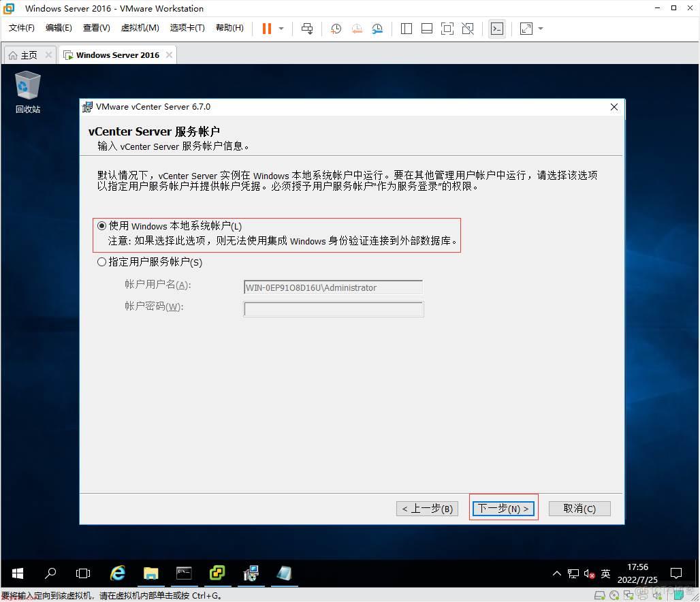Viewport: 700px width, 602px height.
Task: Open the Windows Start menu
Action: tap(18, 573)
